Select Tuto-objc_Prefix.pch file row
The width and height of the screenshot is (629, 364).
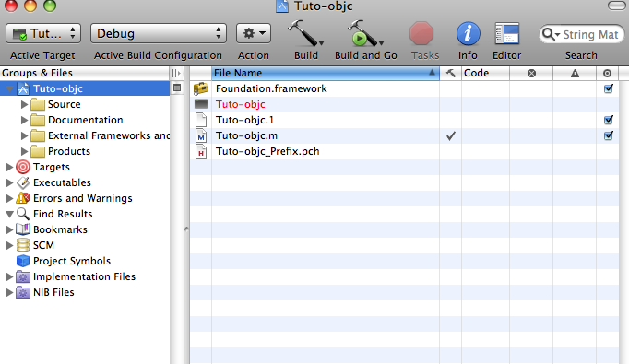[404, 151]
